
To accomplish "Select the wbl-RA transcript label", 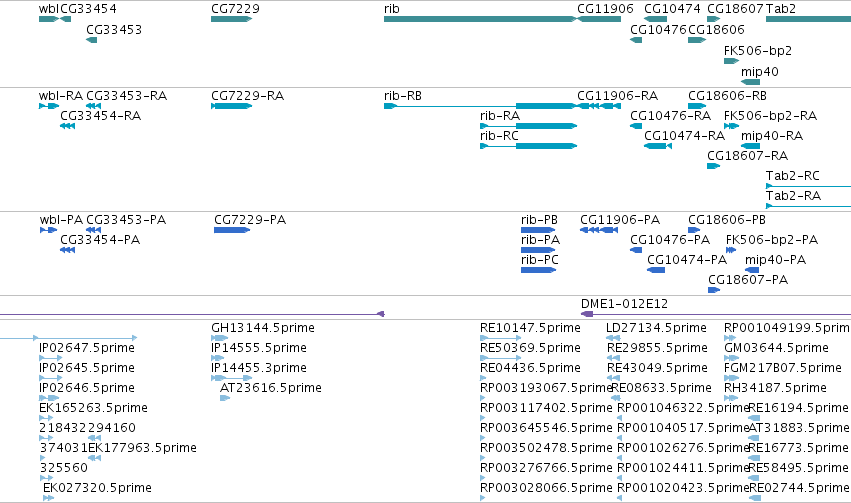I will 61,96.
